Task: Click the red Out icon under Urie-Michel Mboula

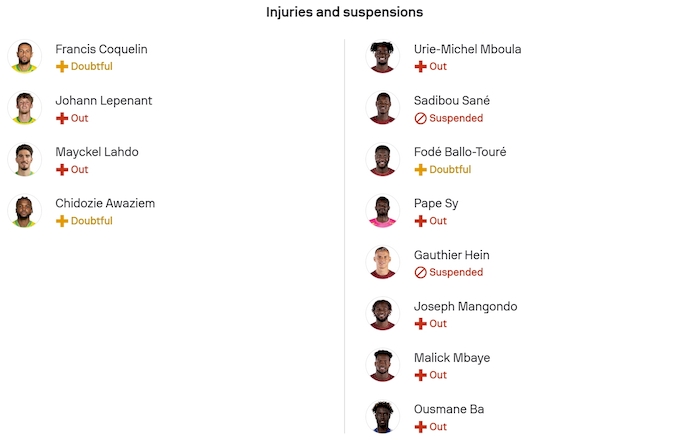Action: 421,66
